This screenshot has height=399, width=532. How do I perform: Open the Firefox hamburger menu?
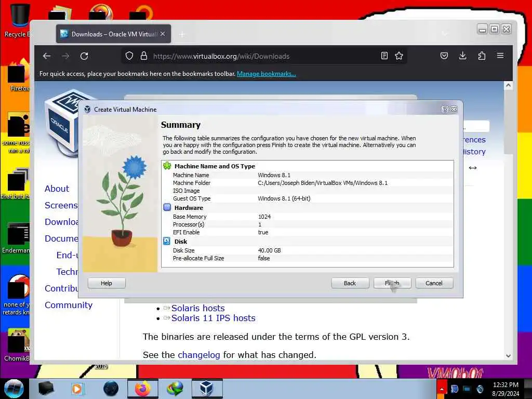click(500, 56)
